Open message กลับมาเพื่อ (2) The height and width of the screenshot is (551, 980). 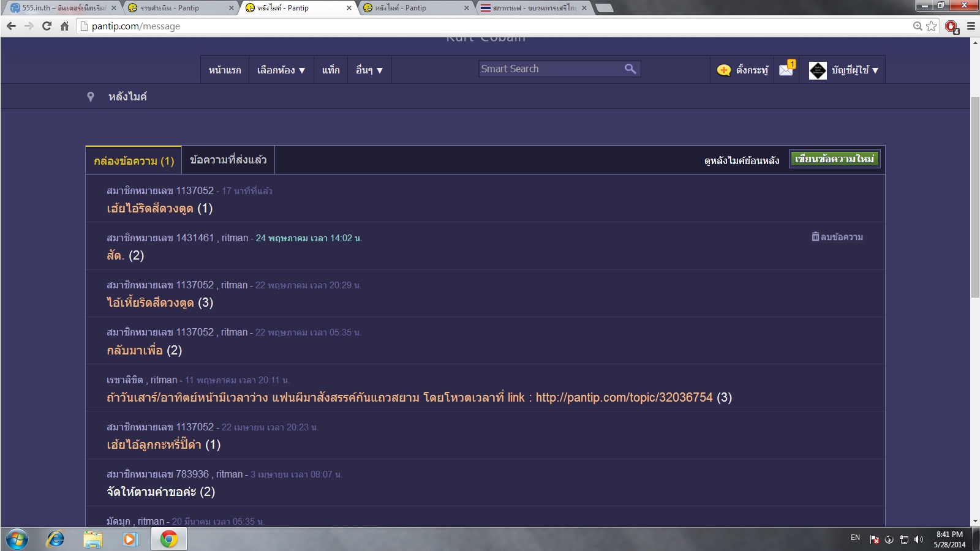point(144,350)
